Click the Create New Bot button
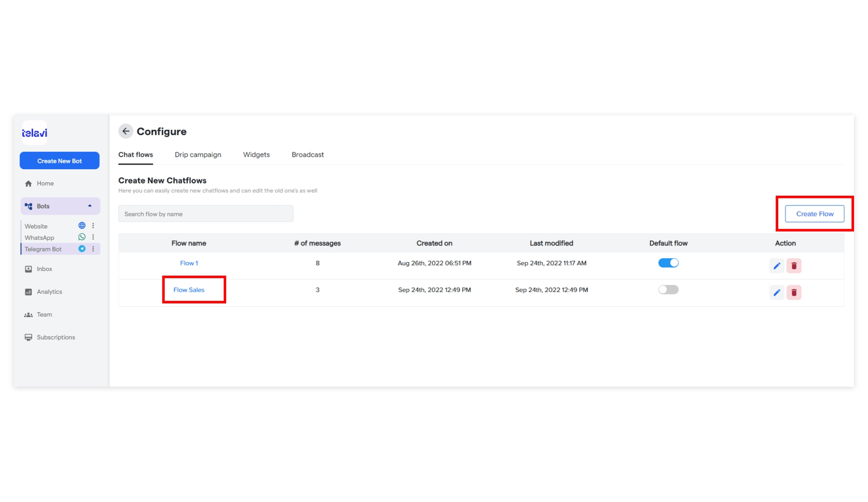This screenshot has height=502, width=868. tap(60, 161)
